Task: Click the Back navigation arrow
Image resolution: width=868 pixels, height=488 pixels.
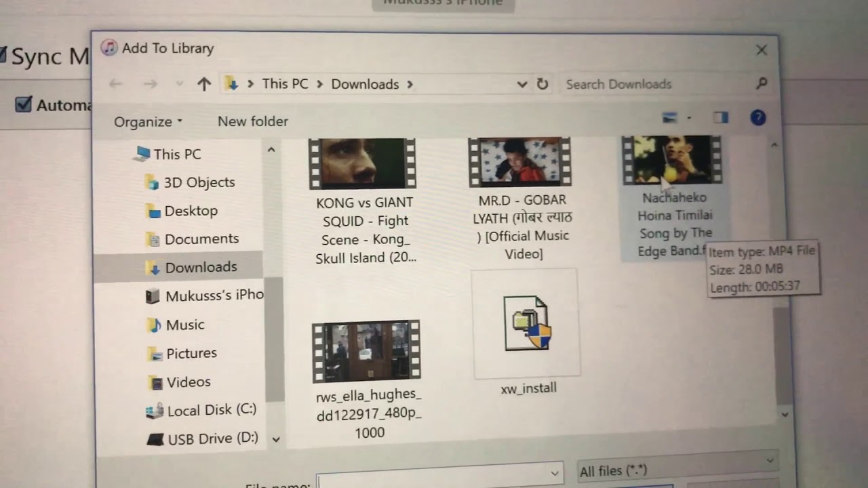Action: click(x=115, y=84)
